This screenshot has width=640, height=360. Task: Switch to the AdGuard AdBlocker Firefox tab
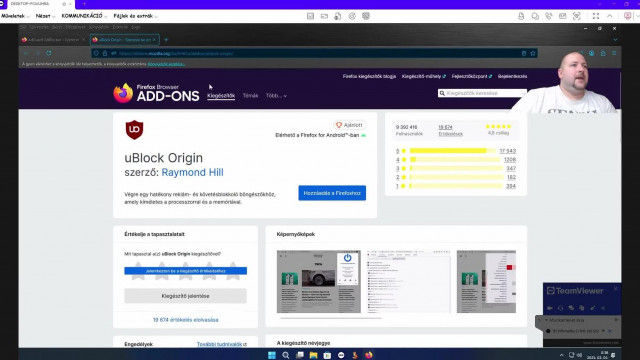click(53, 40)
